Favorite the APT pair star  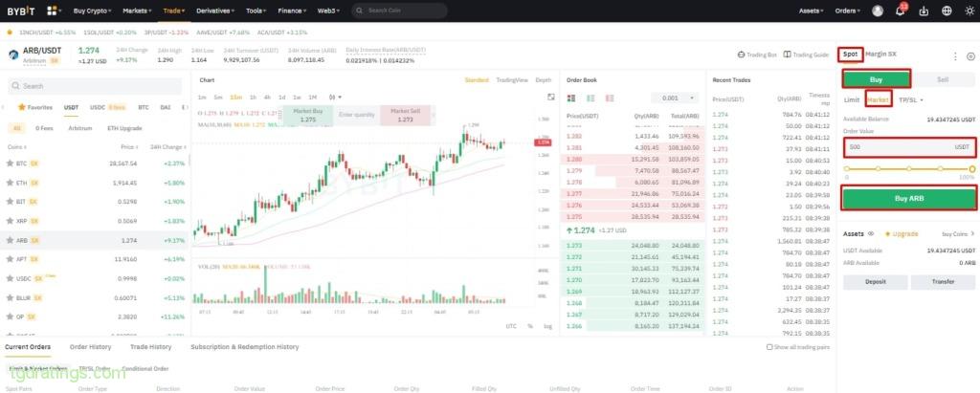point(10,259)
